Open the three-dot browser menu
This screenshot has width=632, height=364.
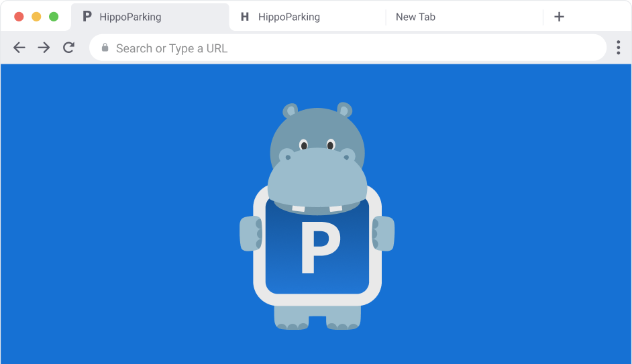pos(619,48)
